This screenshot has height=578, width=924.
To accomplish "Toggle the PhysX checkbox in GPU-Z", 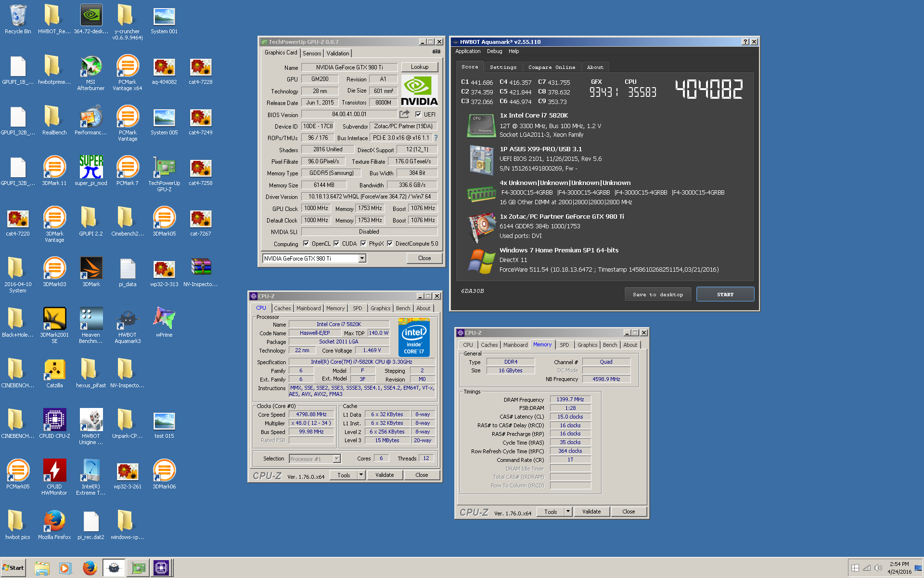I will (x=363, y=244).
